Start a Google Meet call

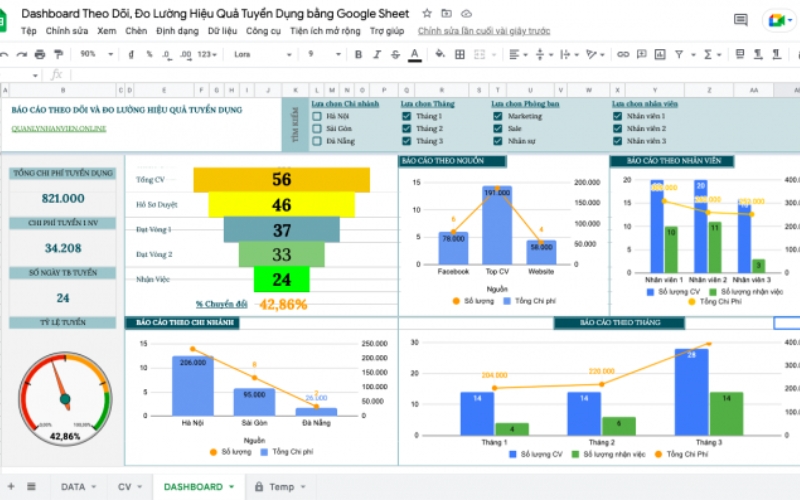[776, 20]
